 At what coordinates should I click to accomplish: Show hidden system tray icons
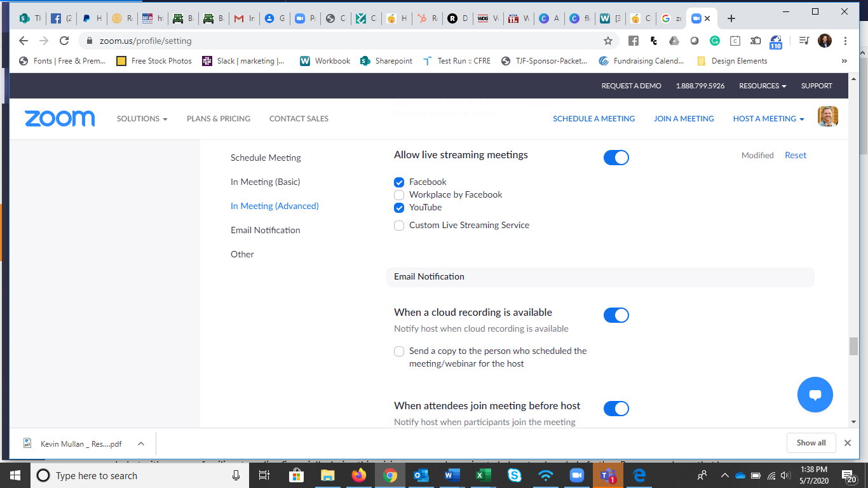point(724,475)
